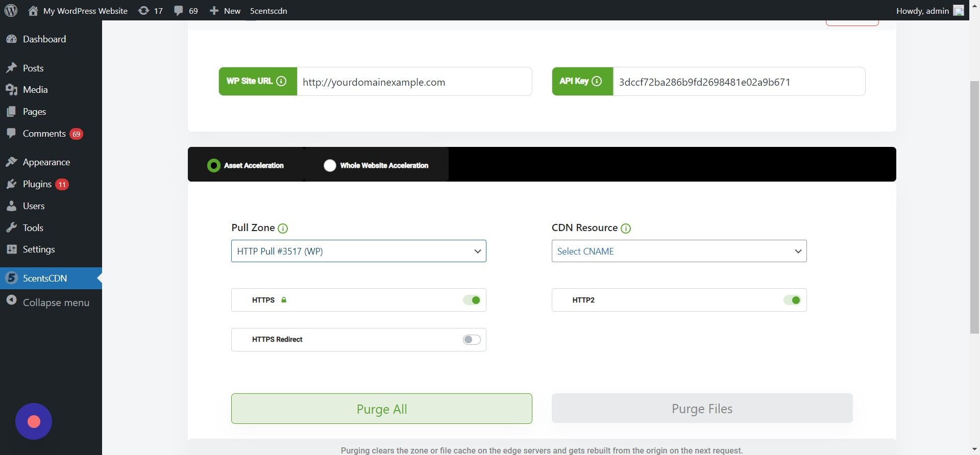Click the New link in admin bar

232,11
